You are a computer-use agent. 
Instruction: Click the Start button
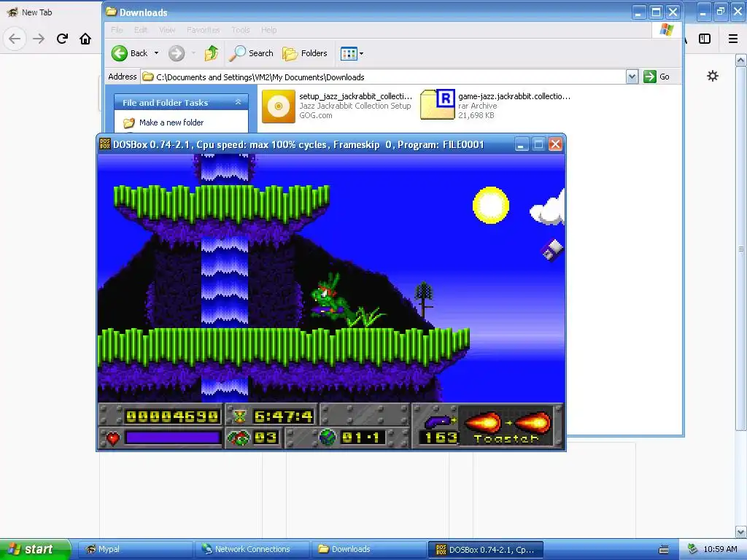tap(35, 549)
